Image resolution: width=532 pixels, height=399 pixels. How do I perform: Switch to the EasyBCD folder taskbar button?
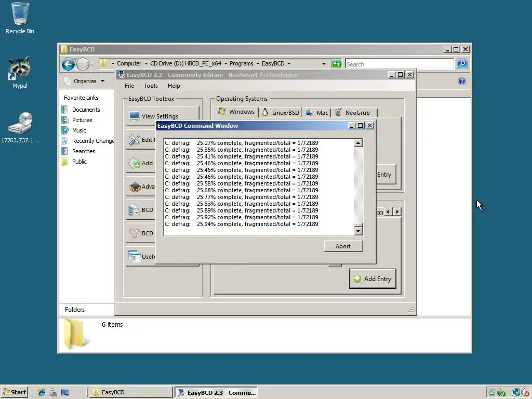tap(131, 392)
